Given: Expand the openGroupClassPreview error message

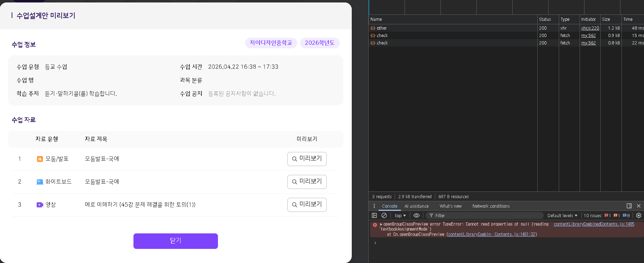Looking at the screenshot, I should tap(381, 224).
